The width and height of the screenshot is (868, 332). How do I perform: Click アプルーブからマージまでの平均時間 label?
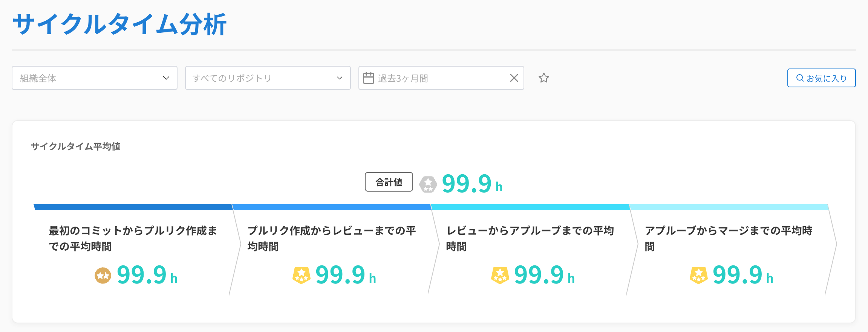(x=729, y=238)
